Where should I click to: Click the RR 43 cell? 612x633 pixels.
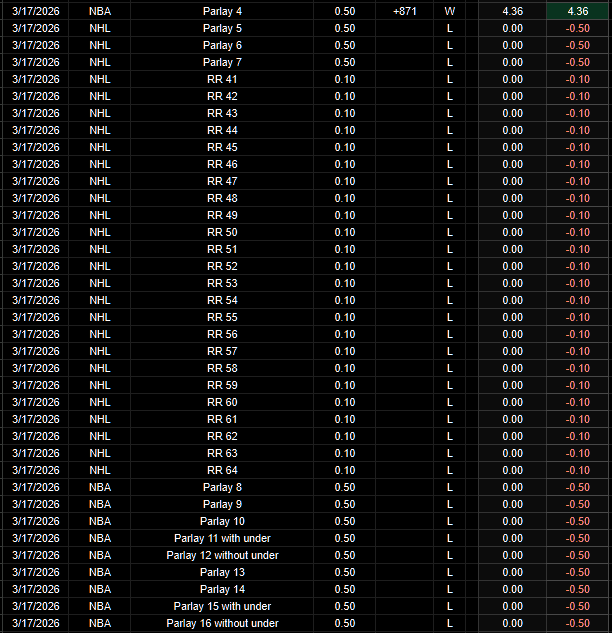click(x=222, y=113)
